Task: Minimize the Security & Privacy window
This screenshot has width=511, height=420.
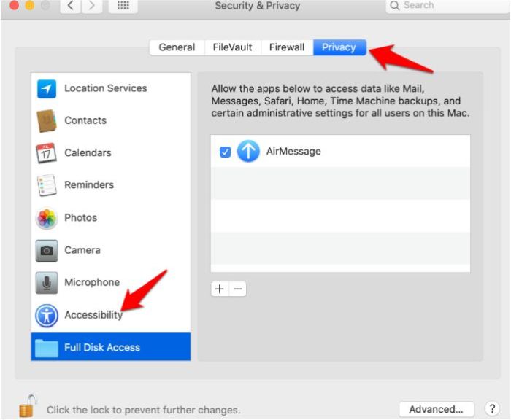Action: coord(30,6)
